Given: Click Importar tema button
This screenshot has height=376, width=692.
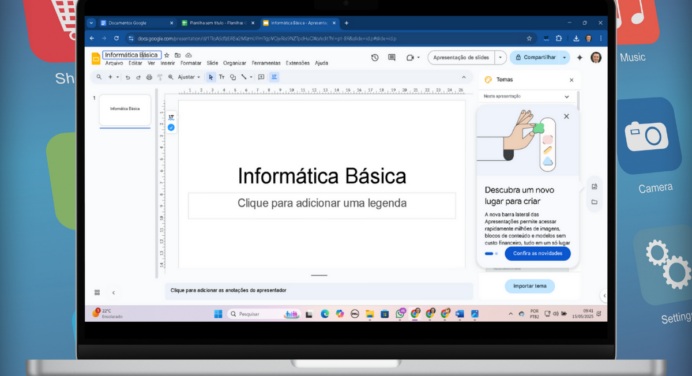Looking at the screenshot, I should (x=530, y=286).
